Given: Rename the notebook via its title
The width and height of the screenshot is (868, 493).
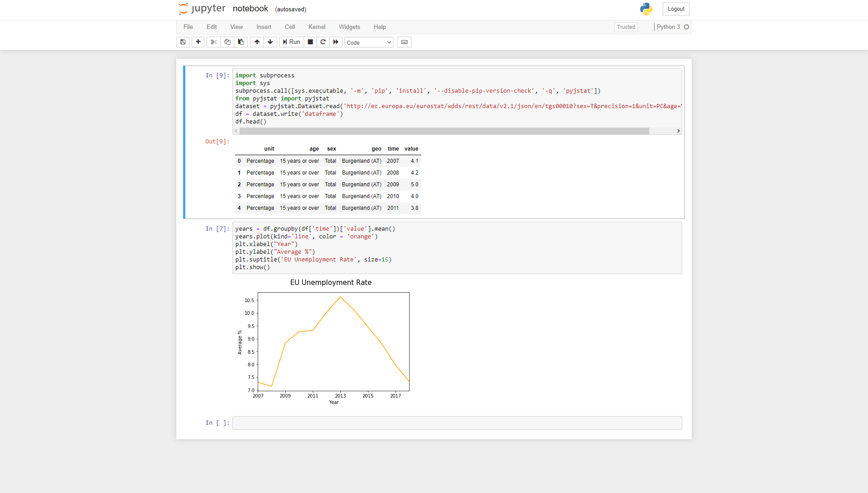Looking at the screenshot, I should pyautogui.click(x=250, y=9).
